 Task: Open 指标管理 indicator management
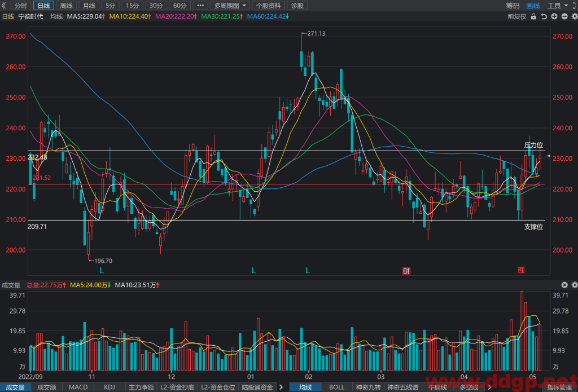559,387
